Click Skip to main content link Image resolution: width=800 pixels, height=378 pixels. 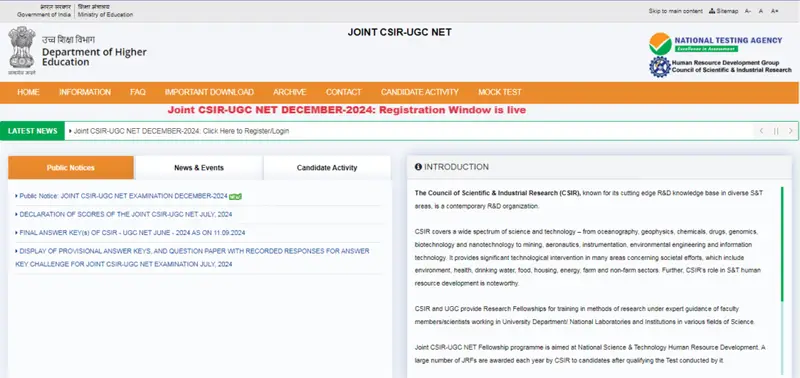pos(676,11)
